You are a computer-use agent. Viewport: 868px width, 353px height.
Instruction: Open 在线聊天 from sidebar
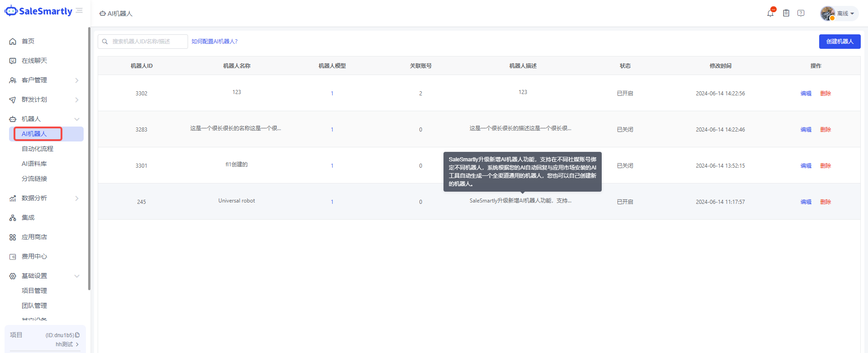click(34, 61)
